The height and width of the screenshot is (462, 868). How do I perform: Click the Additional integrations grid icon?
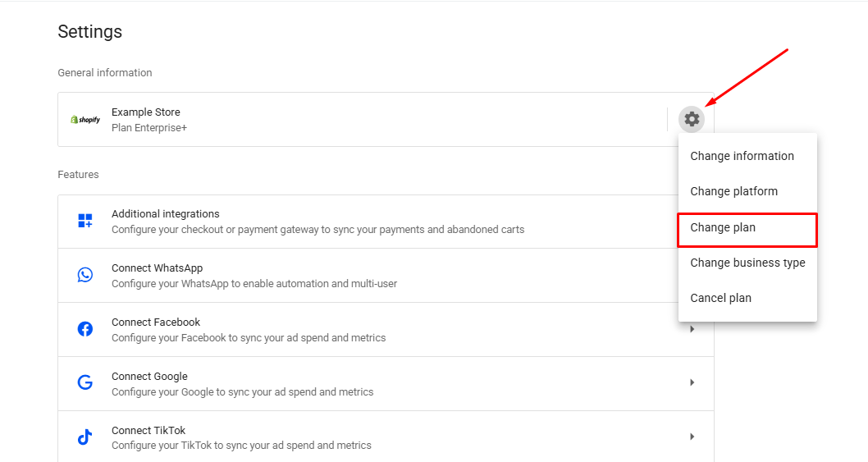click(x=85, y=221)
